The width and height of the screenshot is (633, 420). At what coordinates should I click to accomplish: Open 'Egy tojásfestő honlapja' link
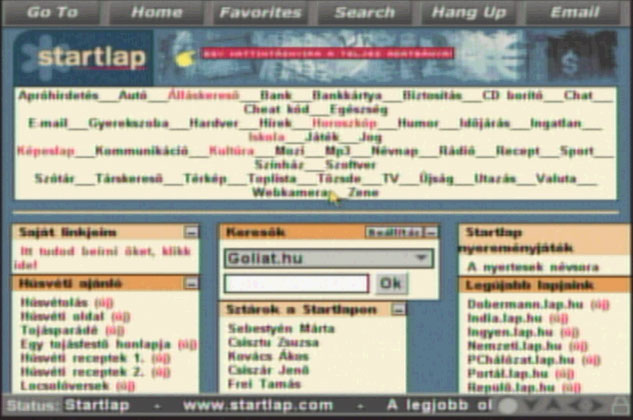96,344
